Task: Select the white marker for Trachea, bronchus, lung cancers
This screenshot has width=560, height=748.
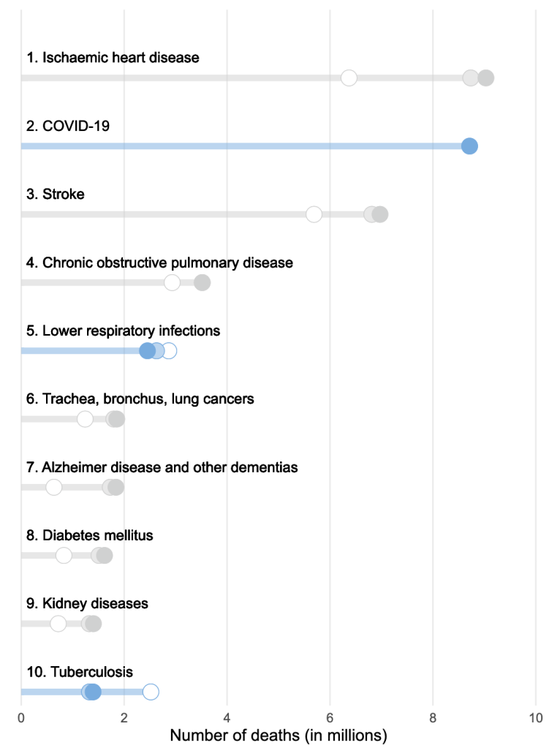Action: pyautogui.click(x=85, y=419)
